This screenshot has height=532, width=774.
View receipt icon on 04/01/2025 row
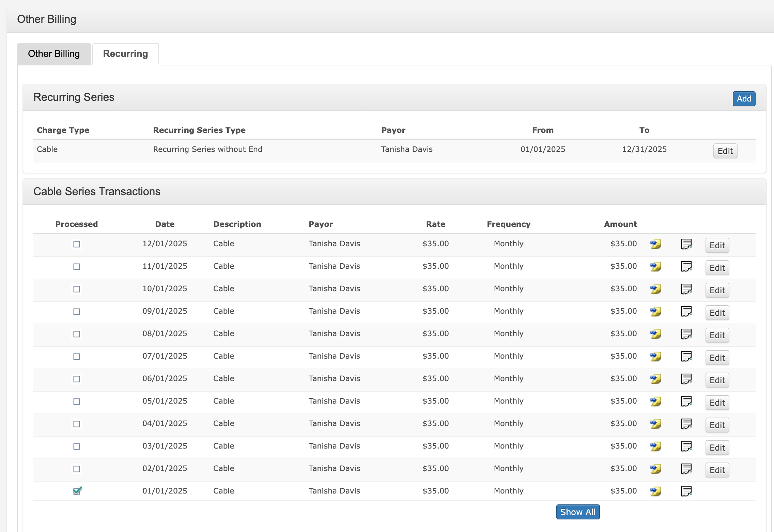pyautogui.click(x=686, y=424)
